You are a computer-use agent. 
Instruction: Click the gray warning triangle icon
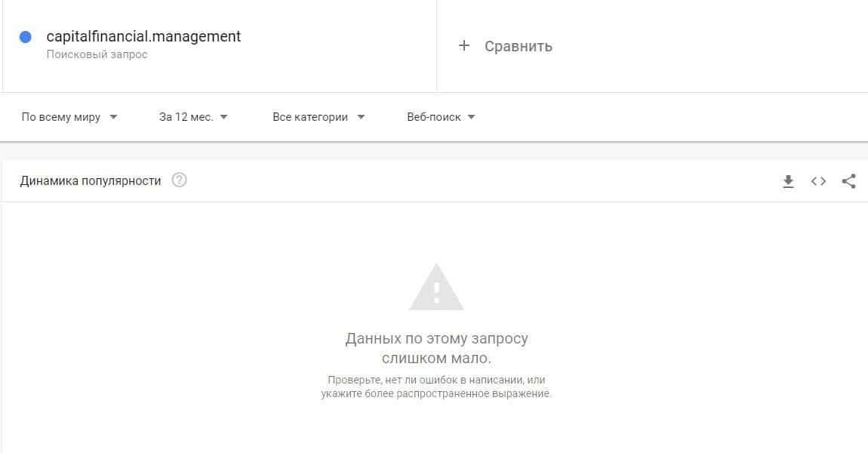coord(436,287)
